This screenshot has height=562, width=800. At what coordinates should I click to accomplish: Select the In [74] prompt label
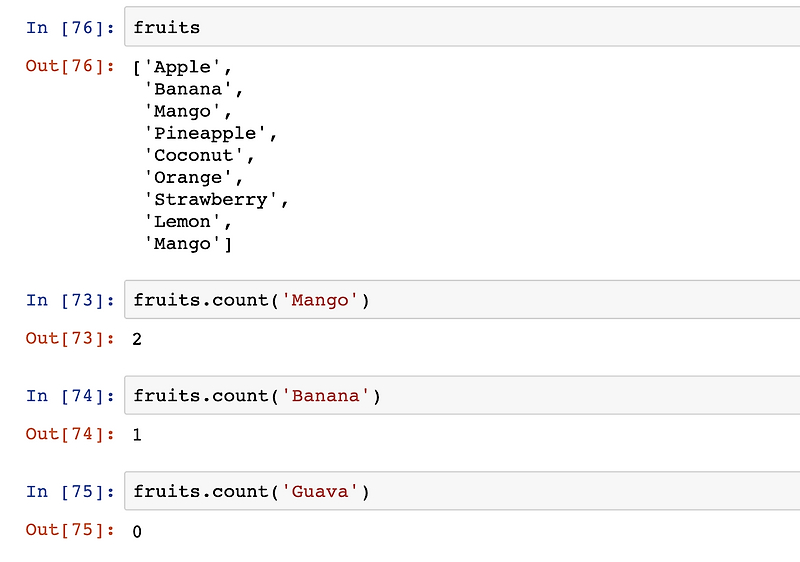point(70,396)
